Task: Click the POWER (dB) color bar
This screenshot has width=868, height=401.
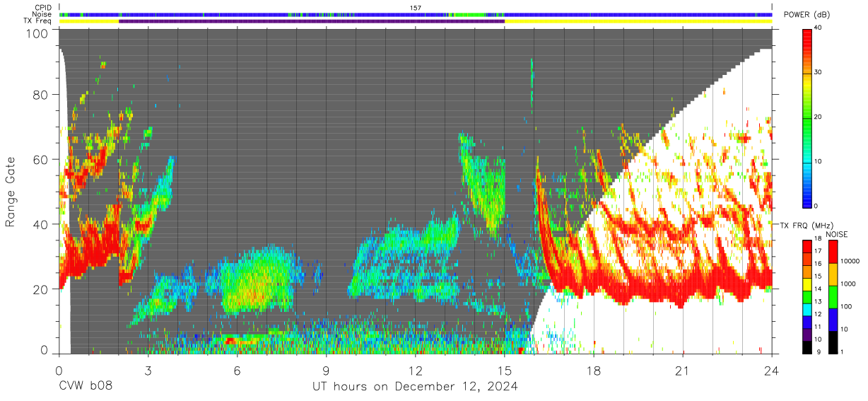Action: (807, 117)
